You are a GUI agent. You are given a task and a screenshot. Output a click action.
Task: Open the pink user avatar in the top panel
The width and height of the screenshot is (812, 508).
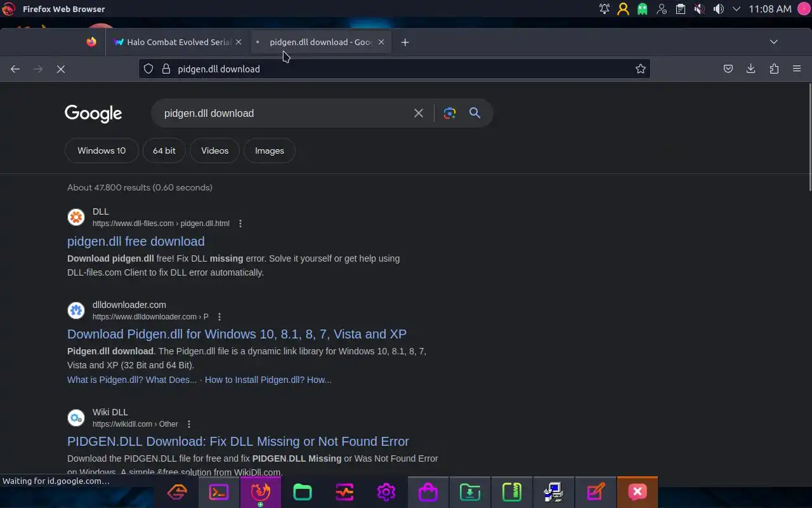(x=802, y=9)
